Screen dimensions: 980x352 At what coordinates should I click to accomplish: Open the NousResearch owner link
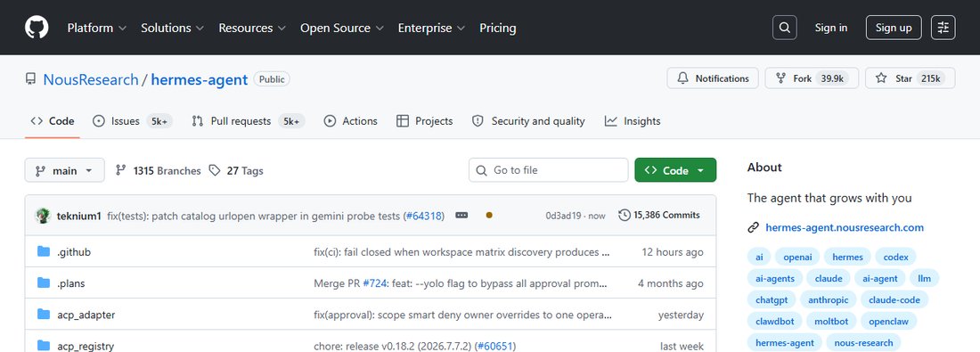click(x=91, y=79)
